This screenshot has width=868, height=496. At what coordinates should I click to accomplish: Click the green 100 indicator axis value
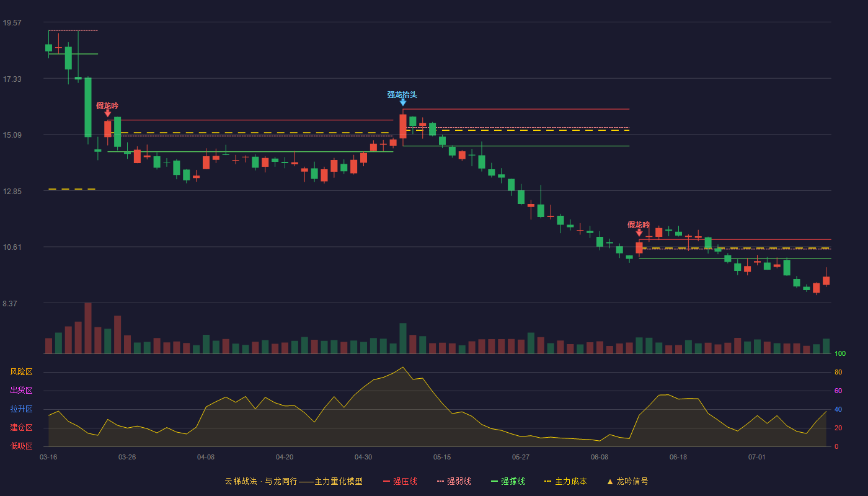coord(840,353)
